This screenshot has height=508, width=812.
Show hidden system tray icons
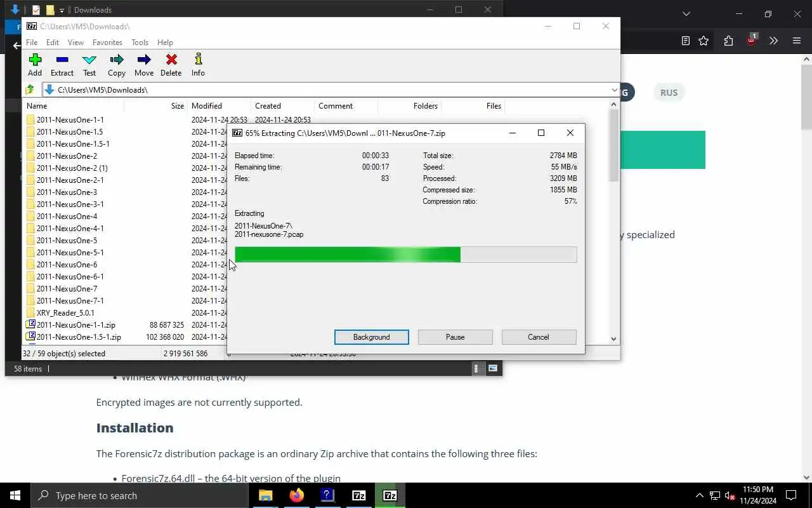pyautogui.click(x=699, y=495)
